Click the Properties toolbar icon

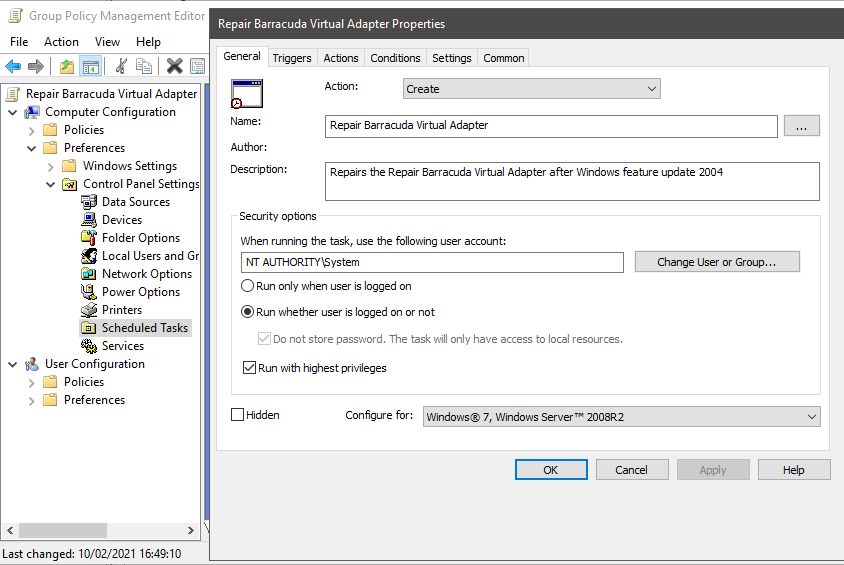pos(198,66)
